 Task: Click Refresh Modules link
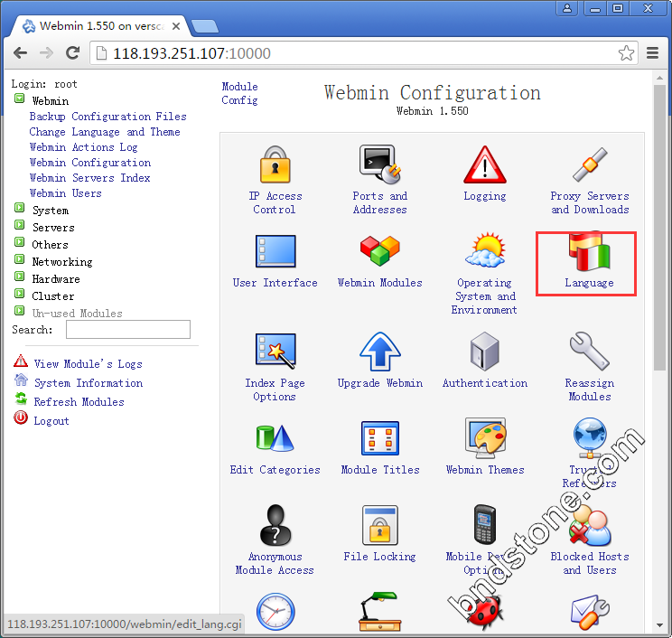(x=79, y=402)
